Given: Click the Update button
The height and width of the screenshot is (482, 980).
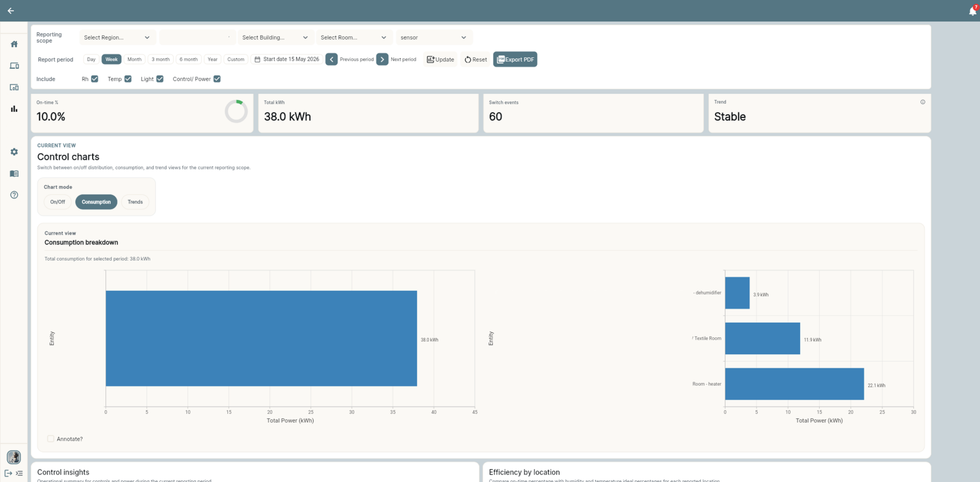Looking at the screenshot, I should click(440, 59).
